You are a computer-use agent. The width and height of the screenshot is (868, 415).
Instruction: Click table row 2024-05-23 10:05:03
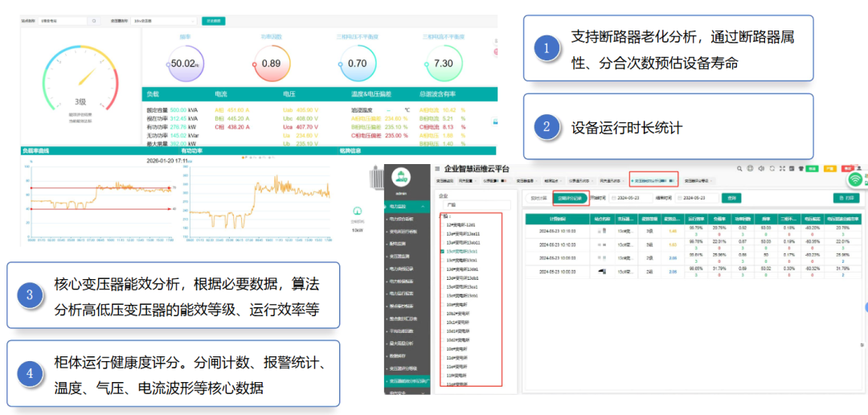tap(692, 258)
